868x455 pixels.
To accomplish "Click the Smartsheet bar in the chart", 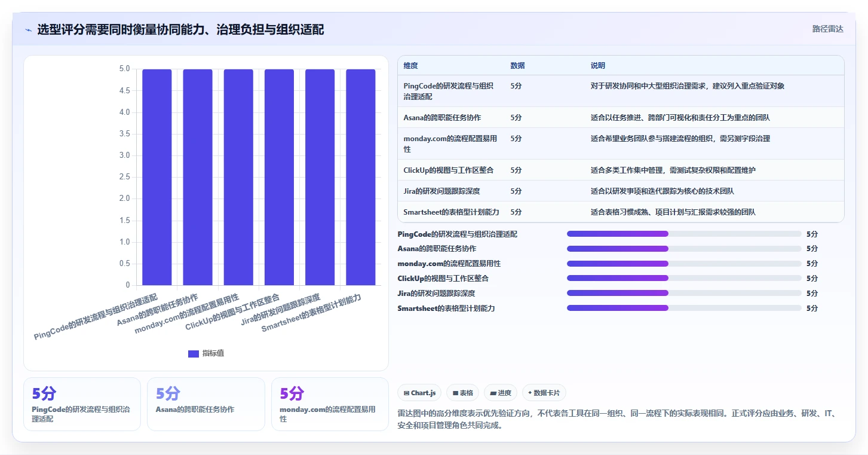I will [361, 177].
